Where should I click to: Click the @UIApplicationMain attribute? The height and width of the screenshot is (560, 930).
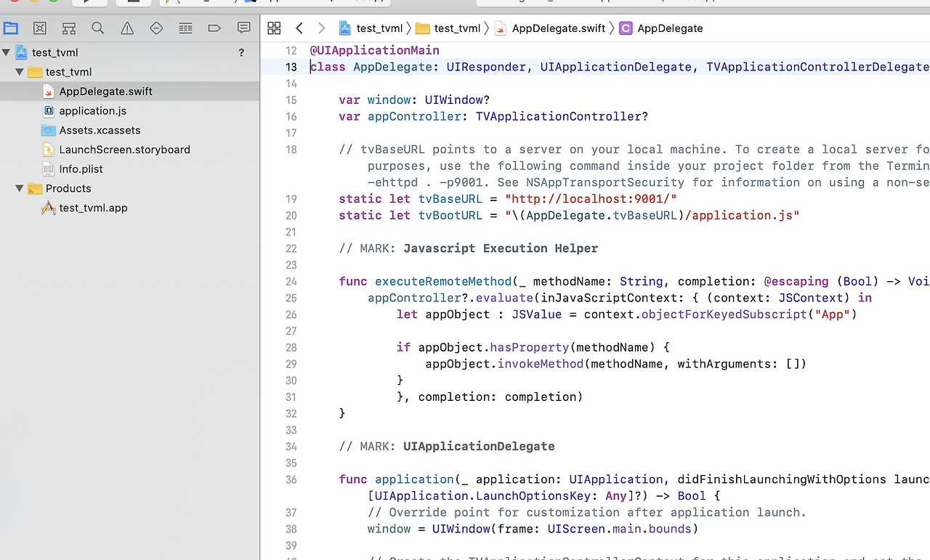click(x=375, y=50)
